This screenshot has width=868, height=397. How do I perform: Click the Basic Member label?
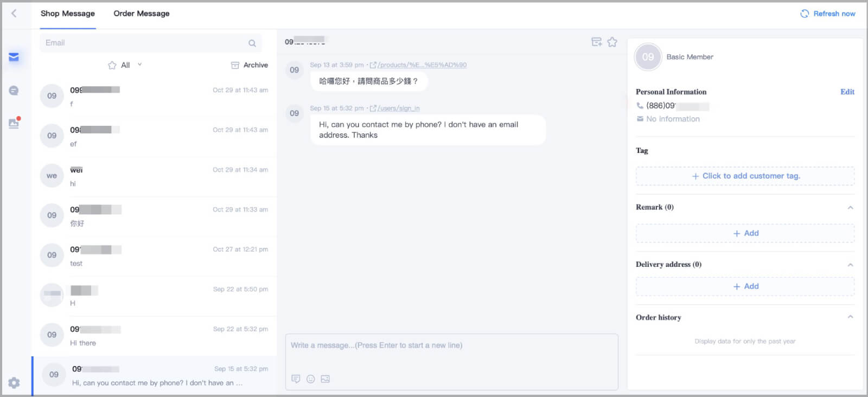pyautogui.click(x=690, y=57)
